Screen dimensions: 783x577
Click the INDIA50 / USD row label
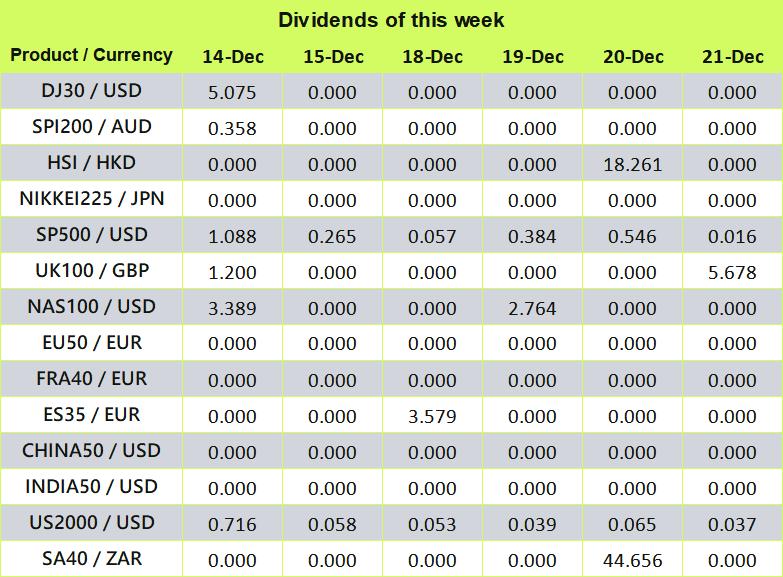pos(91,487)
